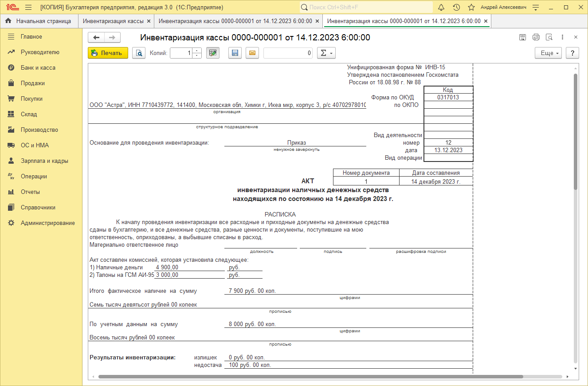Screen dimensions: 588x386
Task: Close the middle Инвентаризация кассы 0000-000001 tab
Action: point(317,21)
